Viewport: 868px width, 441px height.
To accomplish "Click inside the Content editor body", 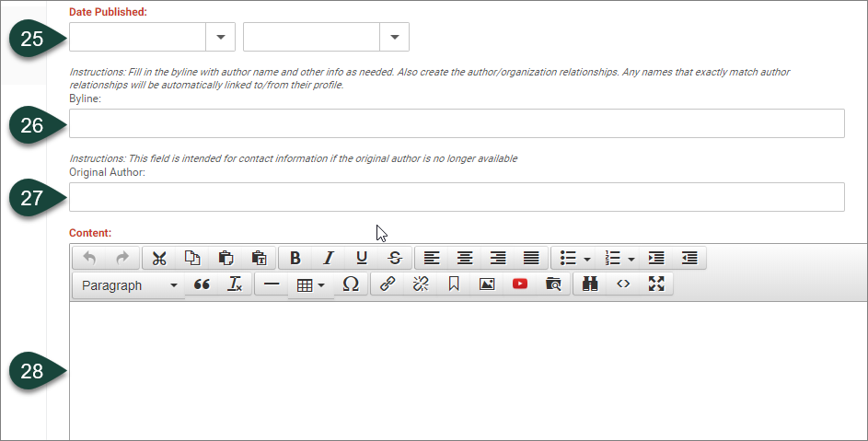I will [460, 368].
